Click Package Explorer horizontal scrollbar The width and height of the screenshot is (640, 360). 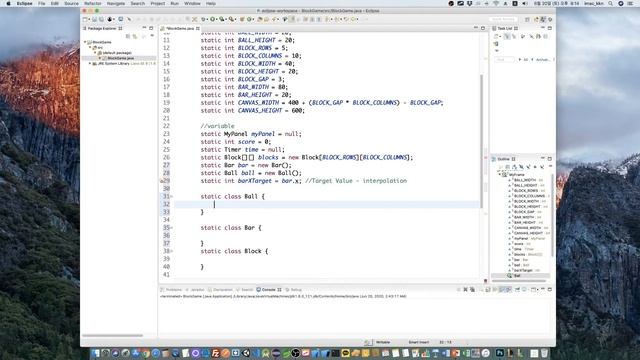pyautogui.click(x=112, y=336)
